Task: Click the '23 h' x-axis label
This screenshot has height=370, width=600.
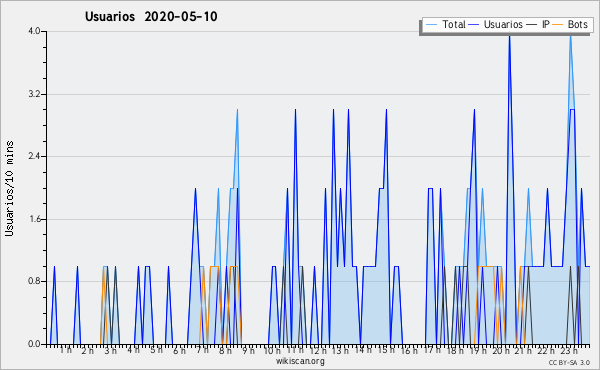Action: click(569, 350)
